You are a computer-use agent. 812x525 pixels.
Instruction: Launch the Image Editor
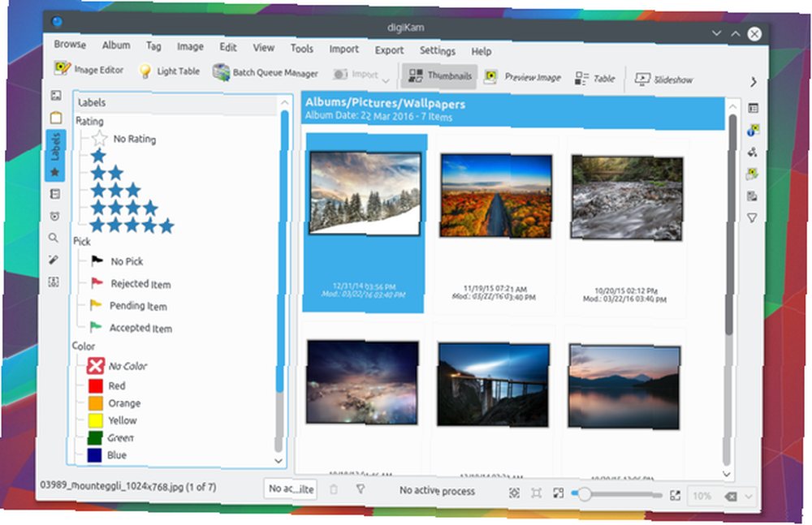pos(89,69)
